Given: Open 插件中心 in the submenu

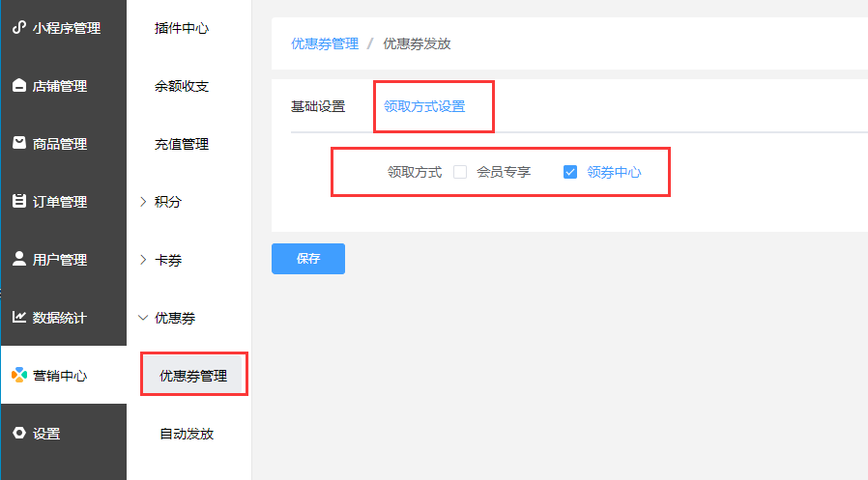Looking at the screenshot, I should (x=182, y=28).
